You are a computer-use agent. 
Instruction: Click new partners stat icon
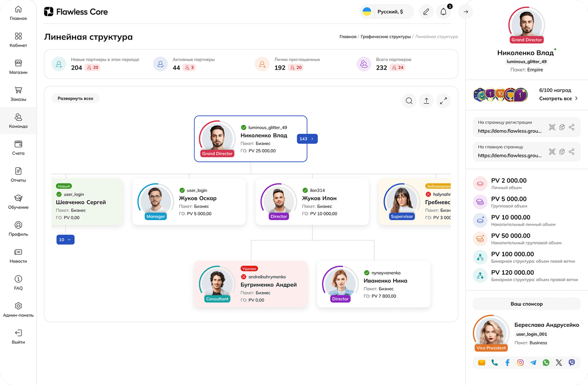[x=59, y=64]
